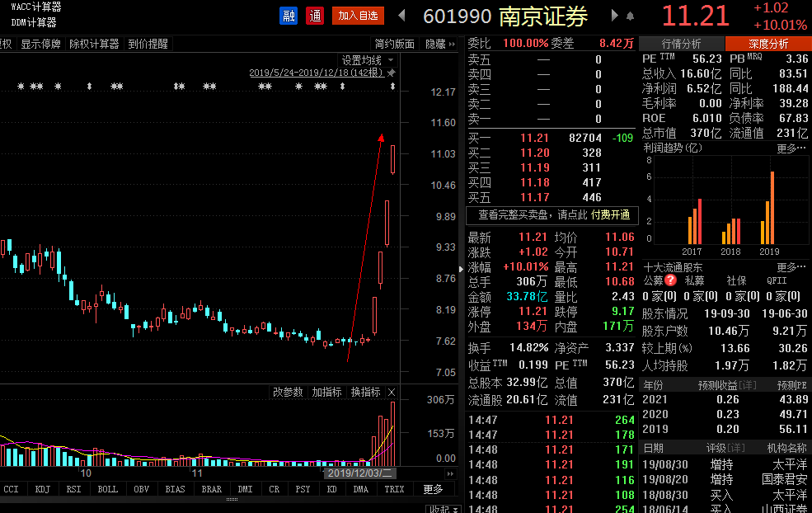
Task: Select the DMI indicator tab
Action: tap(245, 489)
